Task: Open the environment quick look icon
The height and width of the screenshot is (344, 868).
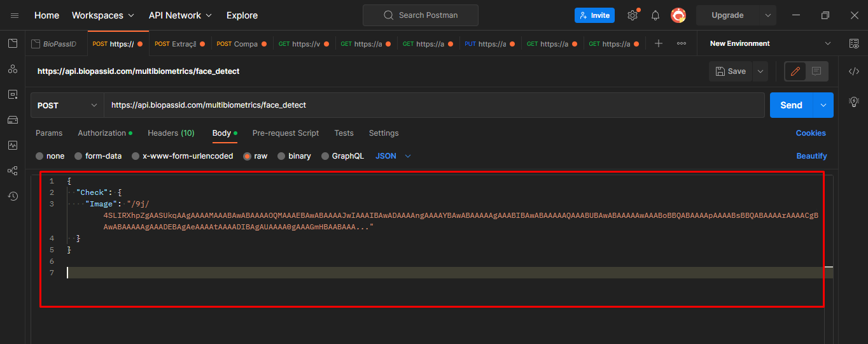Action: (x=854, y=43)
